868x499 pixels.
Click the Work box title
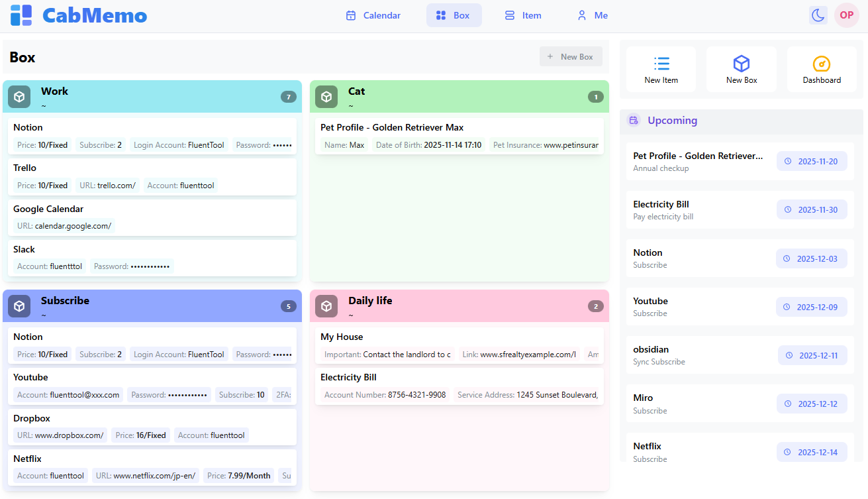click(54, 91)
